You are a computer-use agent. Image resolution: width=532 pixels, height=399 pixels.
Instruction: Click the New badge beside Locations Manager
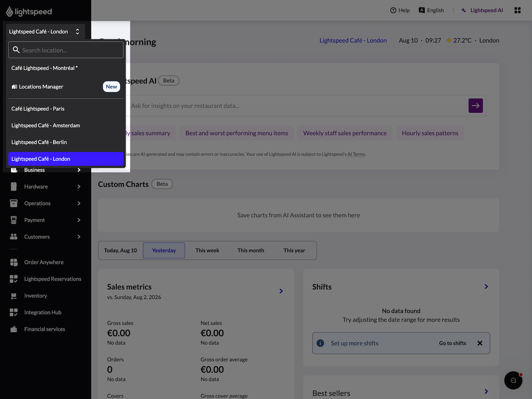[x=111, y=87]
